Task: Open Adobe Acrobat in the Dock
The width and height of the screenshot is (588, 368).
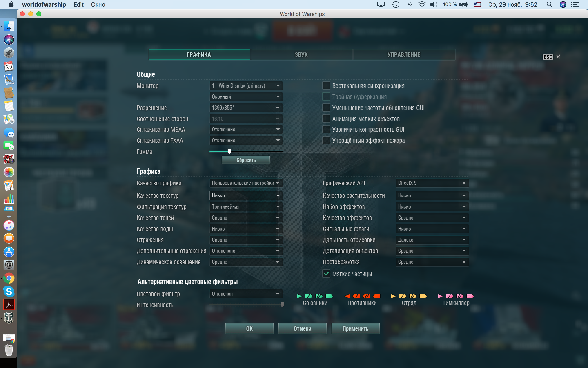Action: pyautogui.click(x=9, y=304)
